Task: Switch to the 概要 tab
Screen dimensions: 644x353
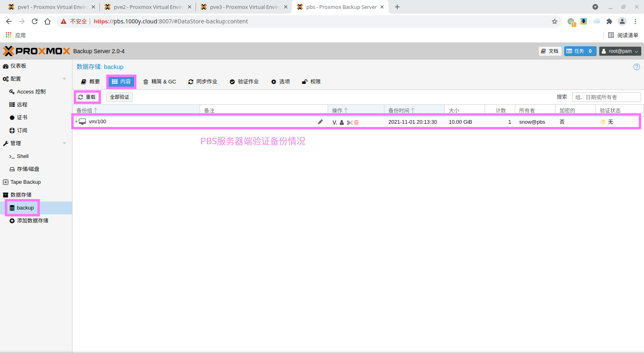Action: 91,82
